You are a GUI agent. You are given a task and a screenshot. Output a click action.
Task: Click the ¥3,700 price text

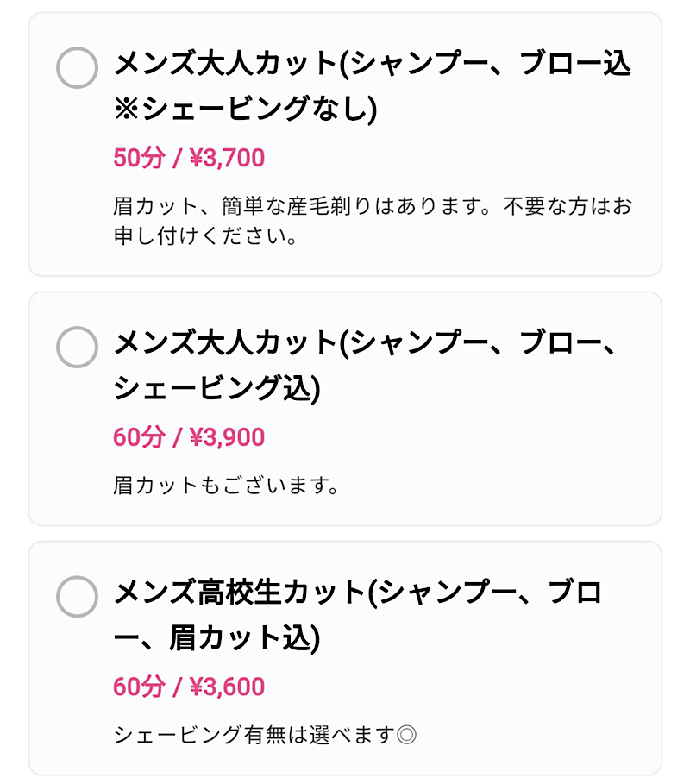(x=227, y=158)
